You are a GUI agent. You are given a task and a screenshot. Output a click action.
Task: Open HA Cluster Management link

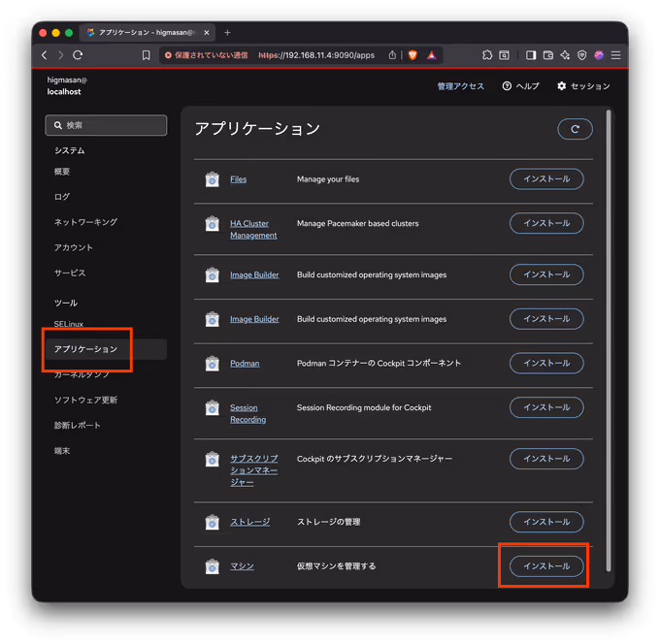pos(253,229)
